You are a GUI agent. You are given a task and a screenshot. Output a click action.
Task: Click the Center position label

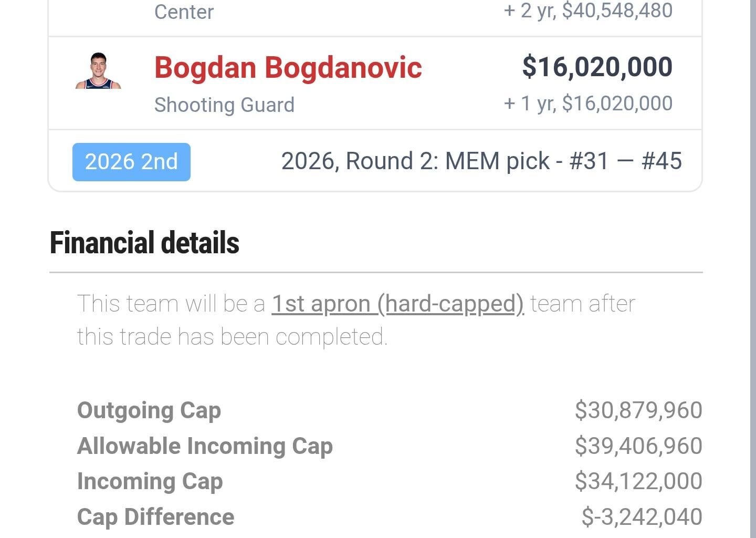pyautogui.click(x=184, y=12)
